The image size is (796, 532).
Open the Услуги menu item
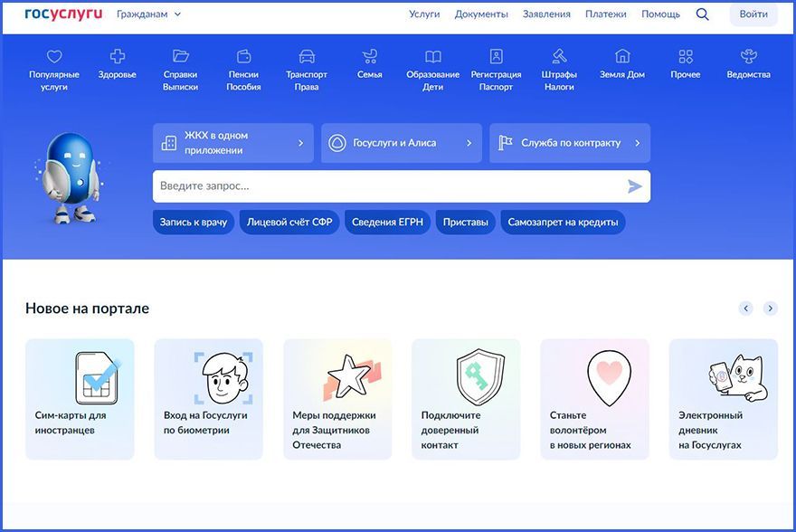[x=424, y=14]
